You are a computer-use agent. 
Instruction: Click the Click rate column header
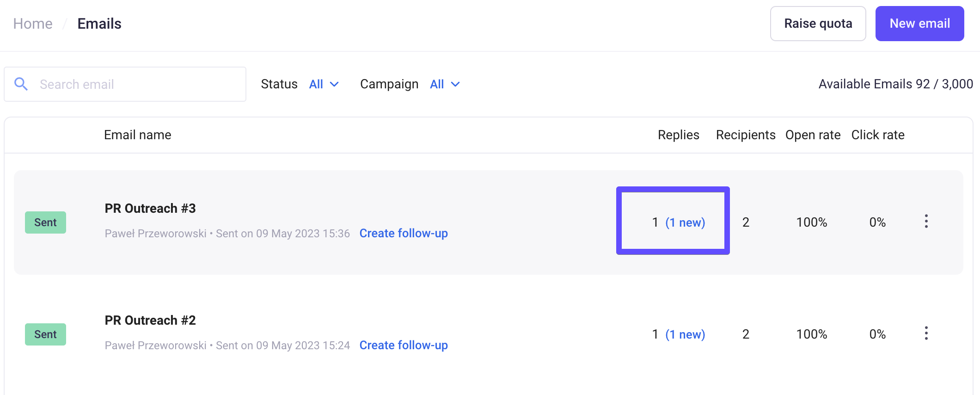878,135
